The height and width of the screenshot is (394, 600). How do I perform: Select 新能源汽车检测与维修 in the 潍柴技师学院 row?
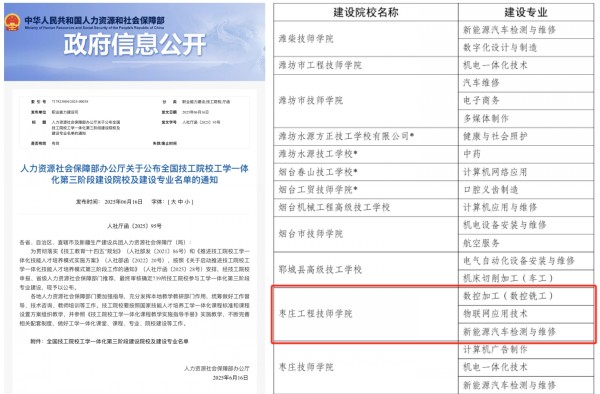[526, 30]
